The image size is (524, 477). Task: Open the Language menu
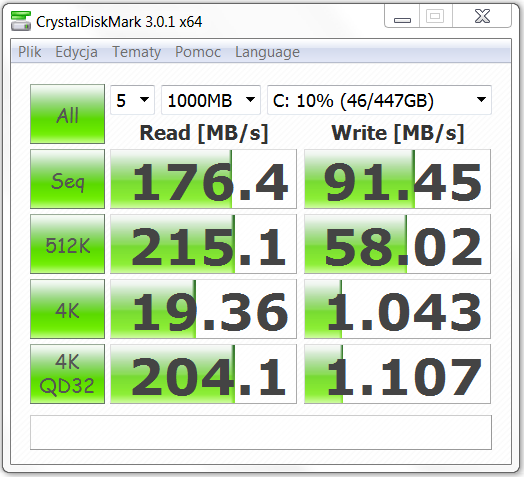pyautogui.click(x=268, y=52)
